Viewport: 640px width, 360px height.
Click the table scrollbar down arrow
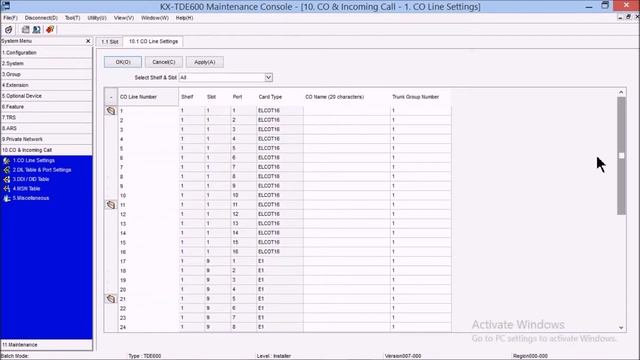point(621,327)
